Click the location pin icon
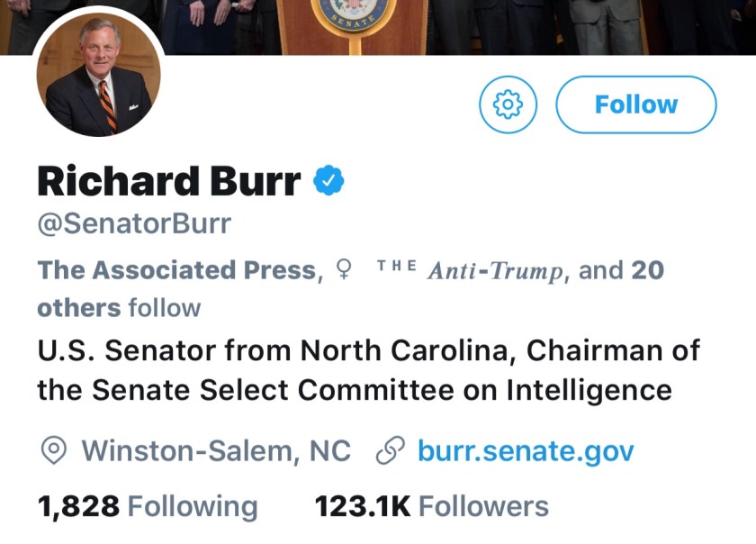 point(55,450)
